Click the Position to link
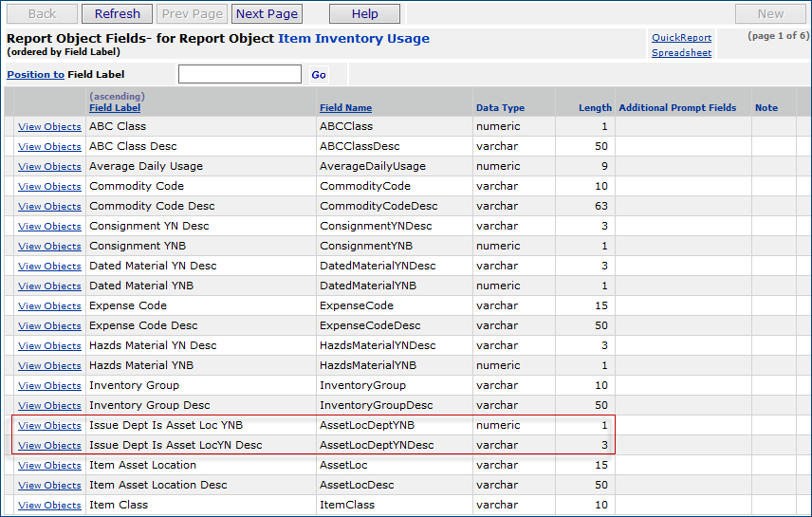 pos(35,75)
